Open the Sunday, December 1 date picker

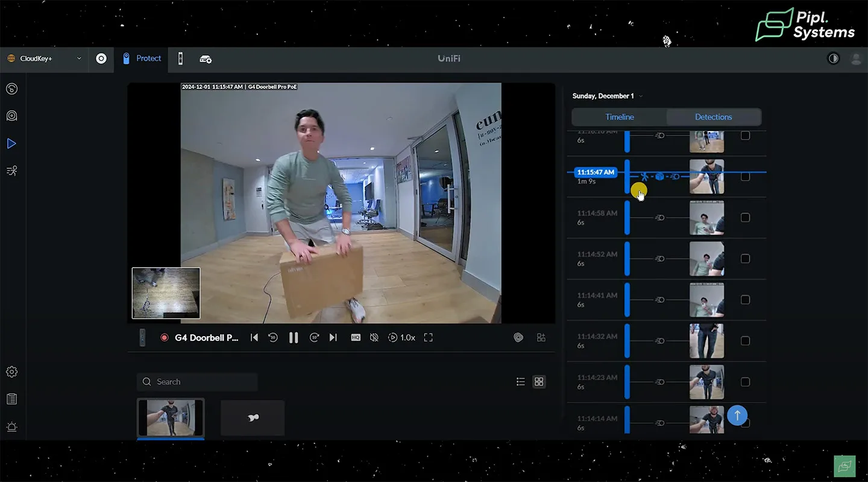(x=608, y=96)
